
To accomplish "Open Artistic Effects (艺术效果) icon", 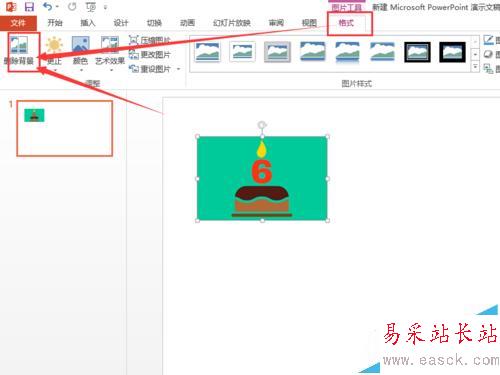I will coord(110,46).
